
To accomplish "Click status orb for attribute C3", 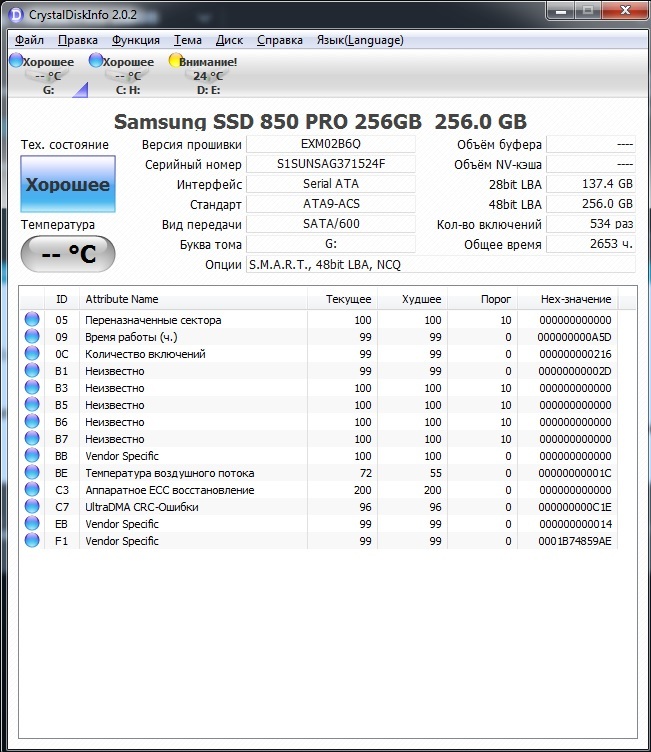I will [x=32, y=490].
